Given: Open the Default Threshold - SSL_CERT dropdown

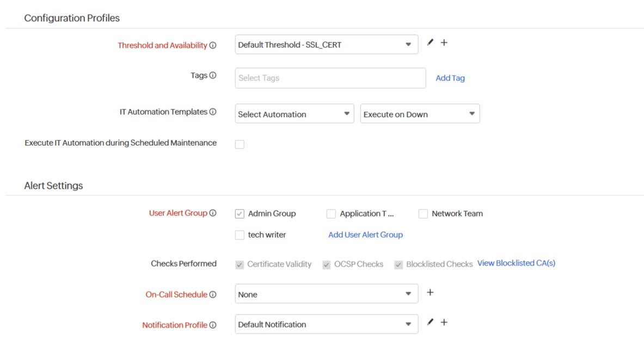Looking at the screenshot, I should pos(326,45).
